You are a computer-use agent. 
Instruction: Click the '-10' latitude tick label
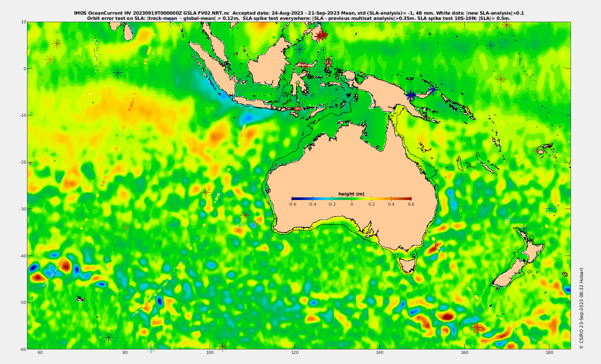click(x=23, y=115)
